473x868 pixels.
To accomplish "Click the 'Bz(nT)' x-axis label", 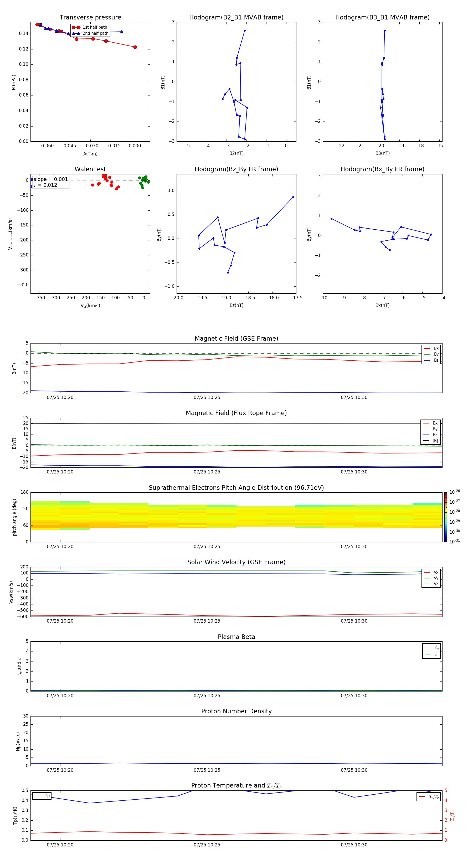I will (236, 305).
